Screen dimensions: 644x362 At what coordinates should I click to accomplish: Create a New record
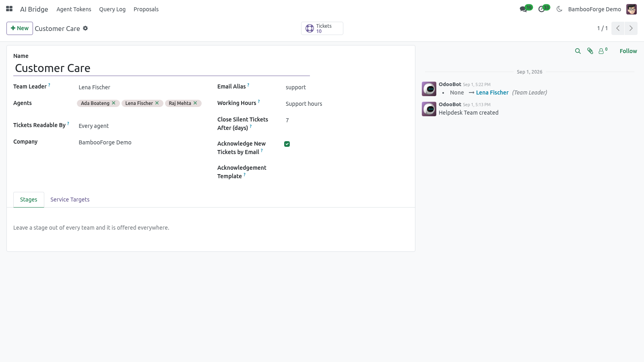click(20, 28)
